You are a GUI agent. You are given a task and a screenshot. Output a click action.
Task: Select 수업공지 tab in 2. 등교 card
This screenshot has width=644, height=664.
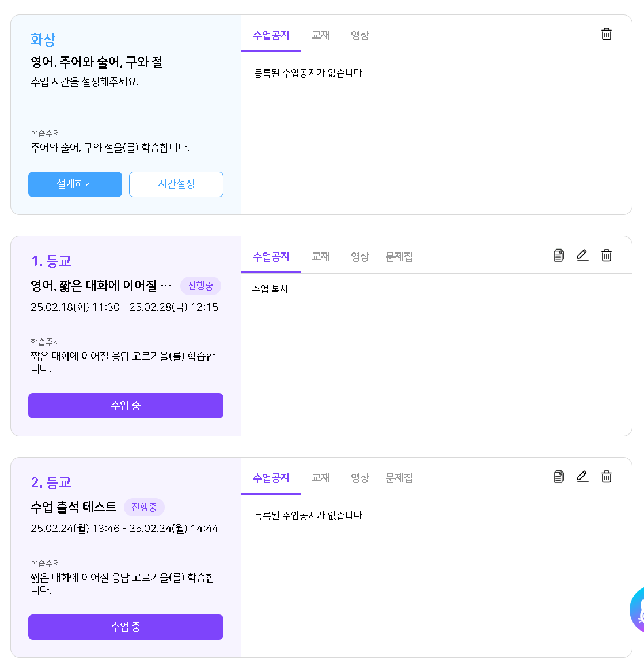click(271, 478)
